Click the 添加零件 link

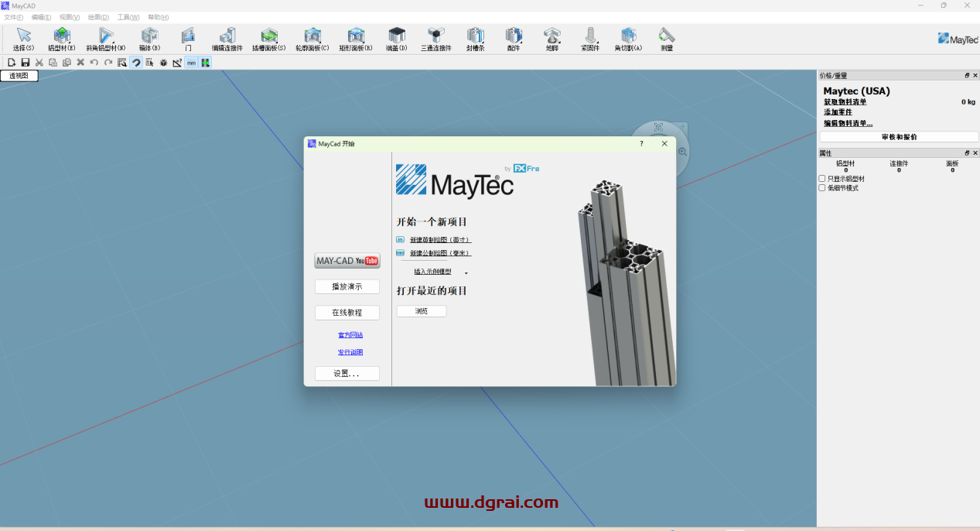(838, 112)
